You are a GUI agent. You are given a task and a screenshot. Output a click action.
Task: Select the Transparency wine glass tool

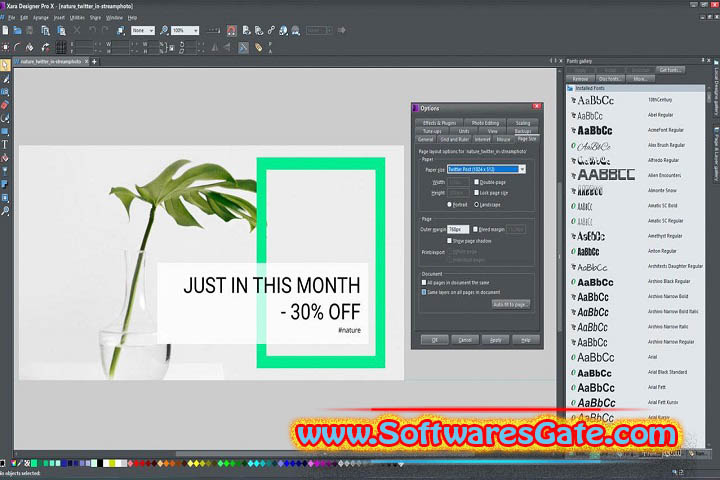(5, 171)
